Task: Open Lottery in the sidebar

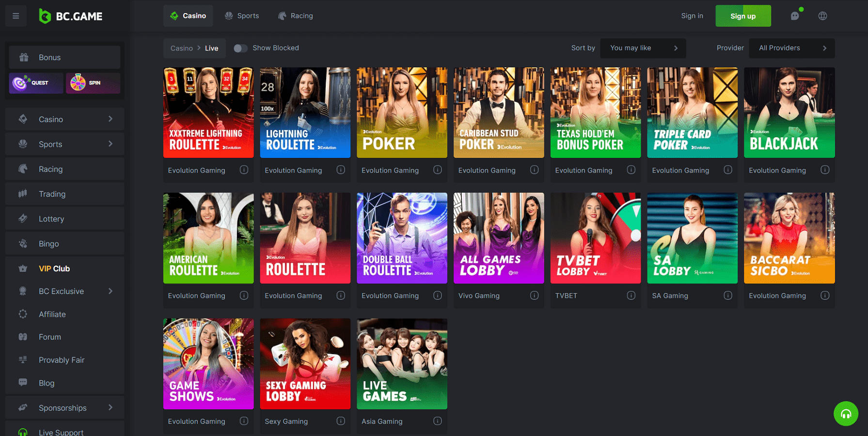Action: 64,219
